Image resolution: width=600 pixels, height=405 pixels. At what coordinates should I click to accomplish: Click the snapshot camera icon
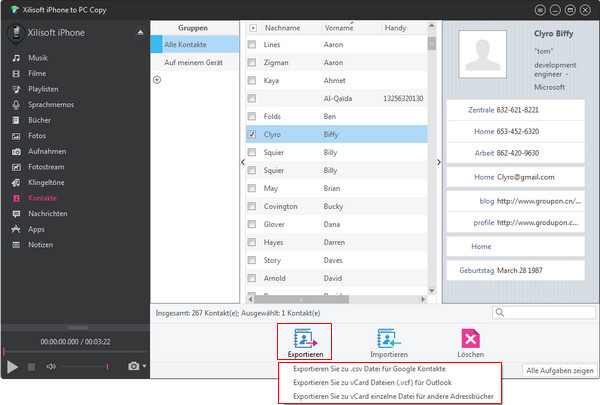(x=134, y=366)
